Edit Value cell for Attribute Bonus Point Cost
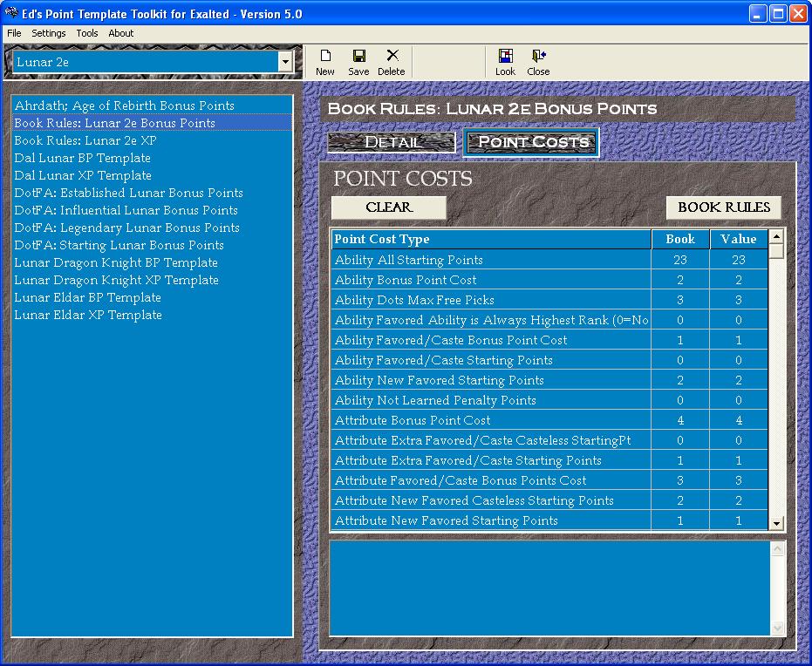812x666 pixels. tap(738, 420)
